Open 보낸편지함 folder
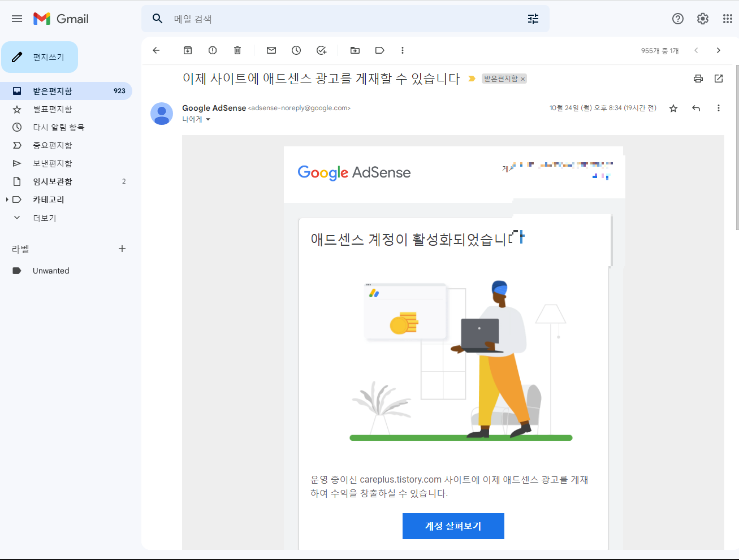 tap(66, 163)
